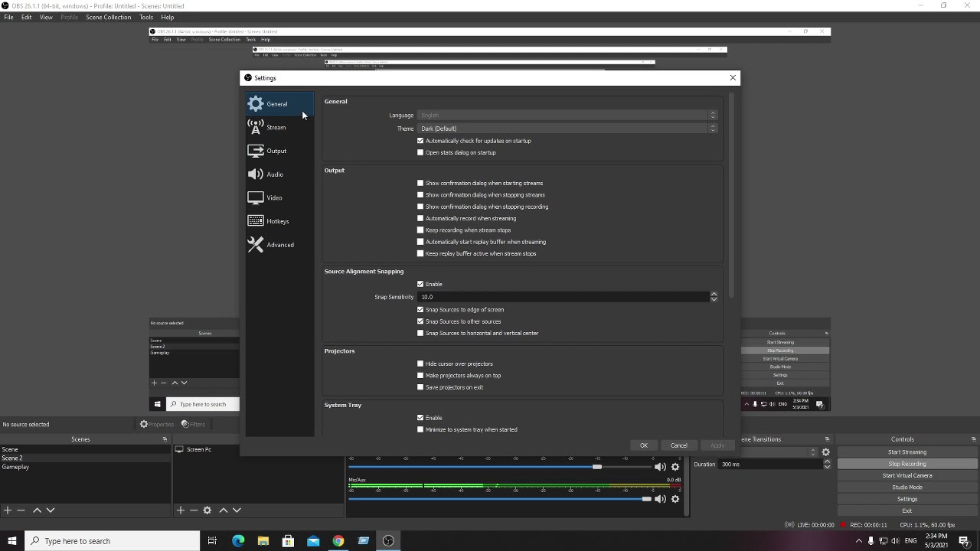980x551 pixels.
Task: Pop out the Scene Transitions dock
Action: pos(827,439)
